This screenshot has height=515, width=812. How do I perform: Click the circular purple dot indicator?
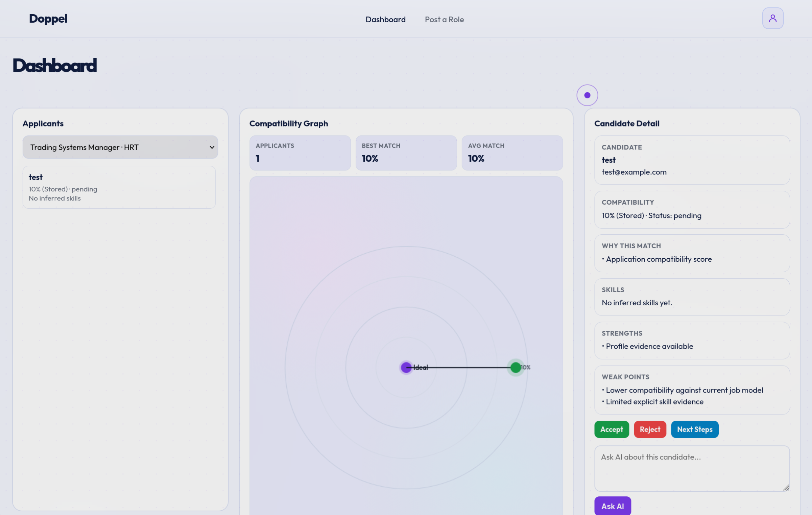[x=587, y=95]
